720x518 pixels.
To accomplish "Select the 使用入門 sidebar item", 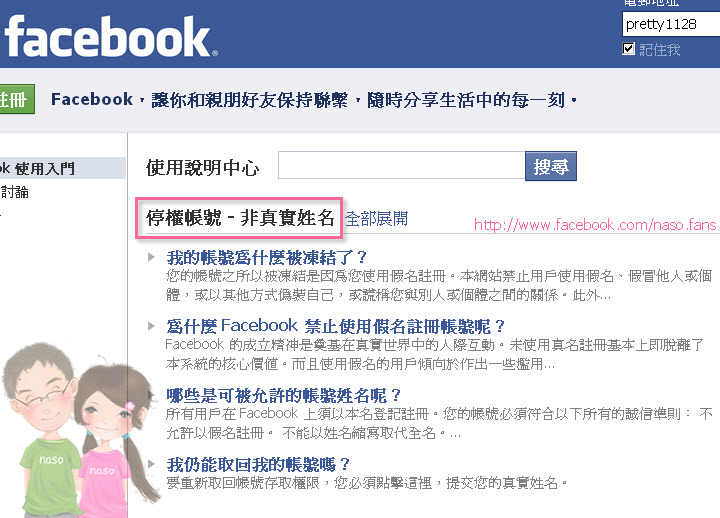I will point(62,168).
